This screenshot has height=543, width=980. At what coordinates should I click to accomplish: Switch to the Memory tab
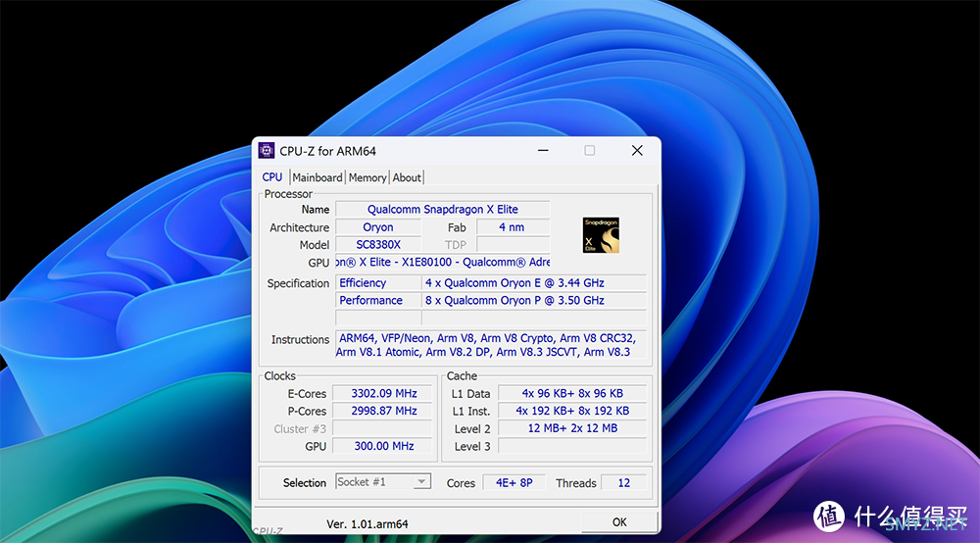point(367,177)
